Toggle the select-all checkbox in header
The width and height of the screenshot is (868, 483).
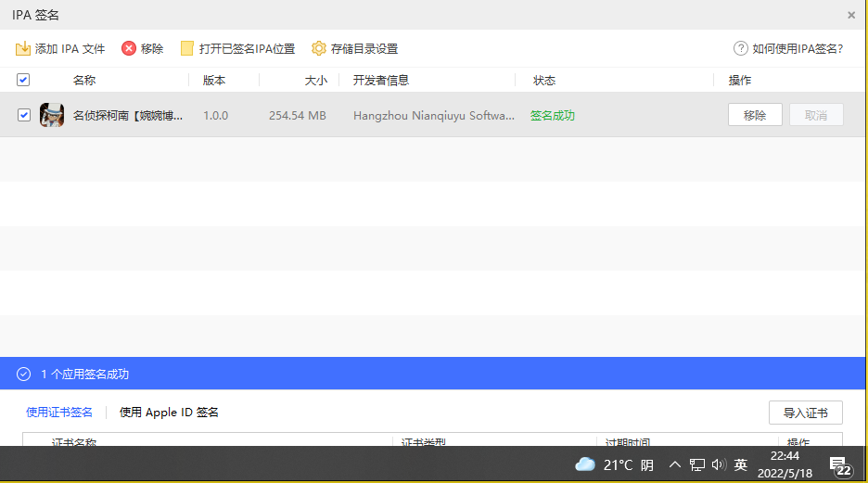coord(23,81)
